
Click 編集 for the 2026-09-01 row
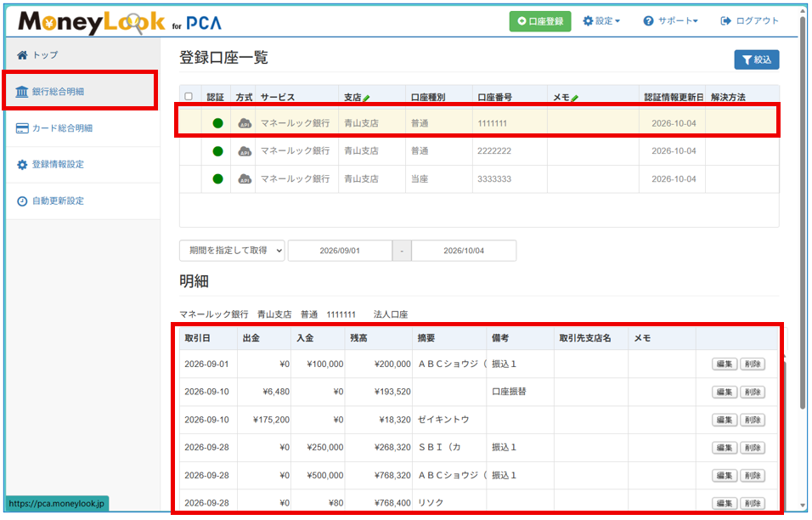pos(724,365)
